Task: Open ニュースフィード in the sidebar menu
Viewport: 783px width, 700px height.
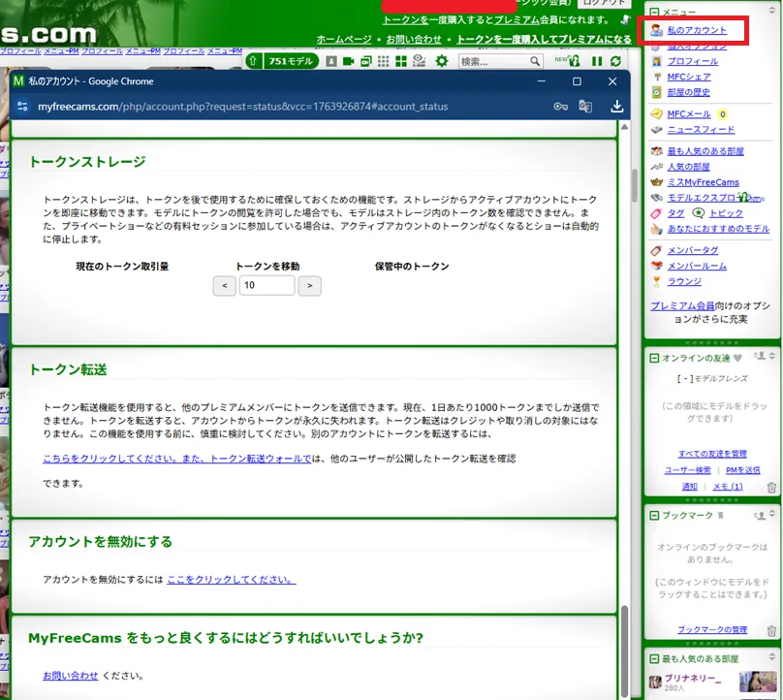Action: (x=700, y=129)
